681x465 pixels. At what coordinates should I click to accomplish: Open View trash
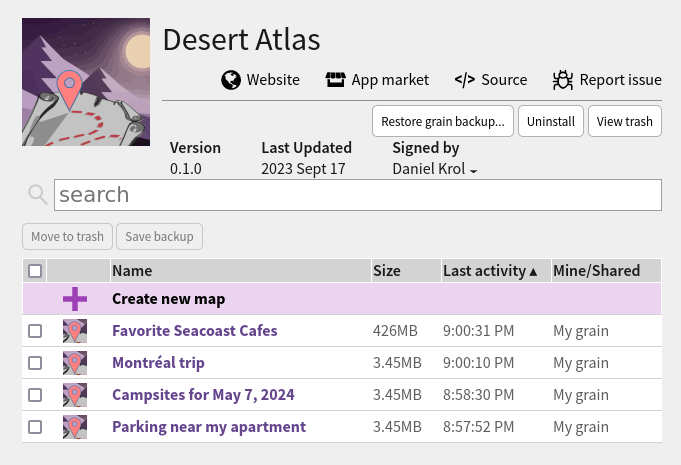(625, 121)
